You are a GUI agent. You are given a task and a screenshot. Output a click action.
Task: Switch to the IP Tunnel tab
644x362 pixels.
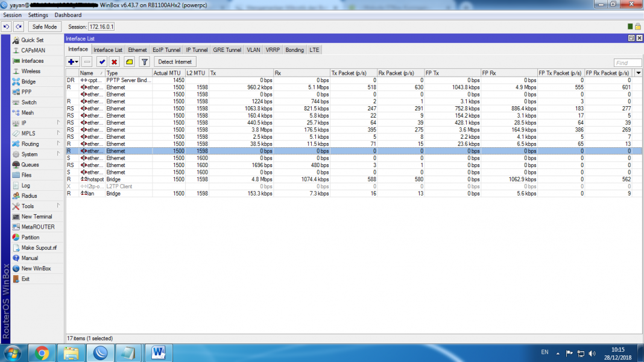click(x=197, y=49)
